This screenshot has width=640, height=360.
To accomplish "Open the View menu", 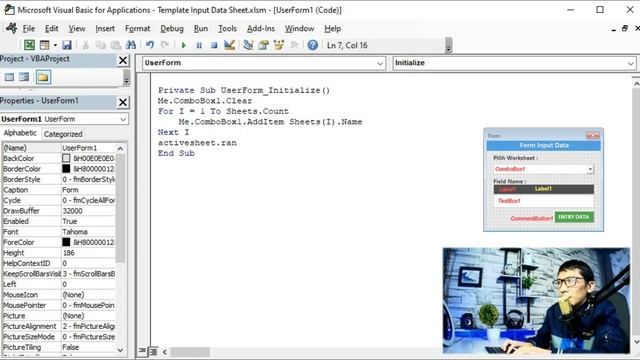I will pyautogui.click(x=77, y=29).
